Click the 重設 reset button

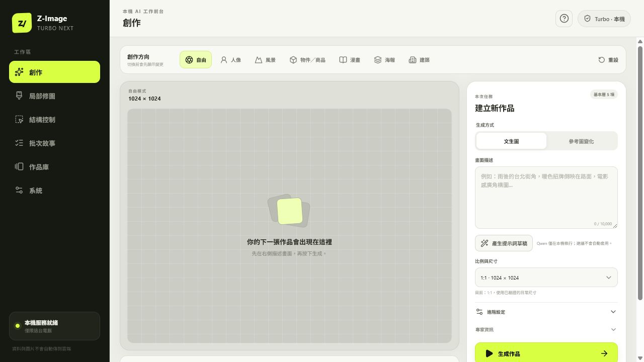click(608, 60)
